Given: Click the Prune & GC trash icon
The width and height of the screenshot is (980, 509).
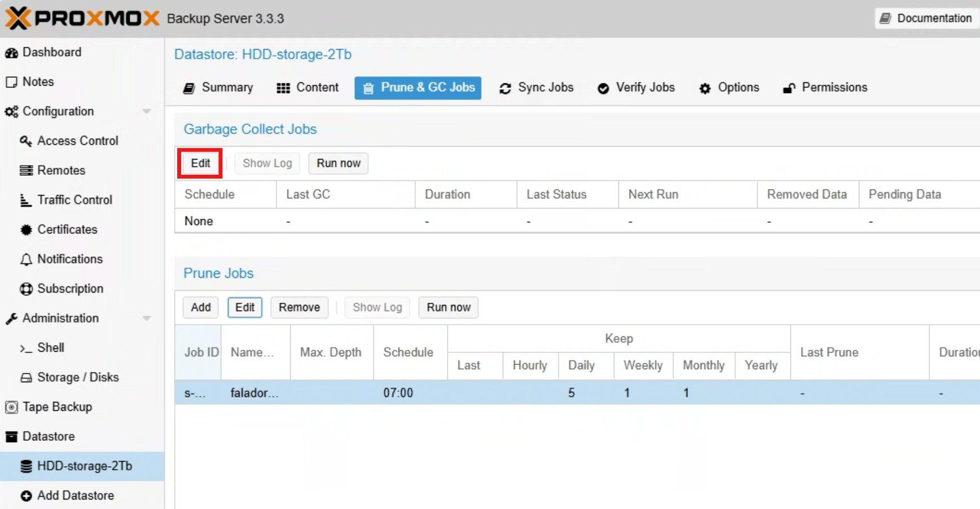Looking at the screenshot, I should tap(368, 88).
